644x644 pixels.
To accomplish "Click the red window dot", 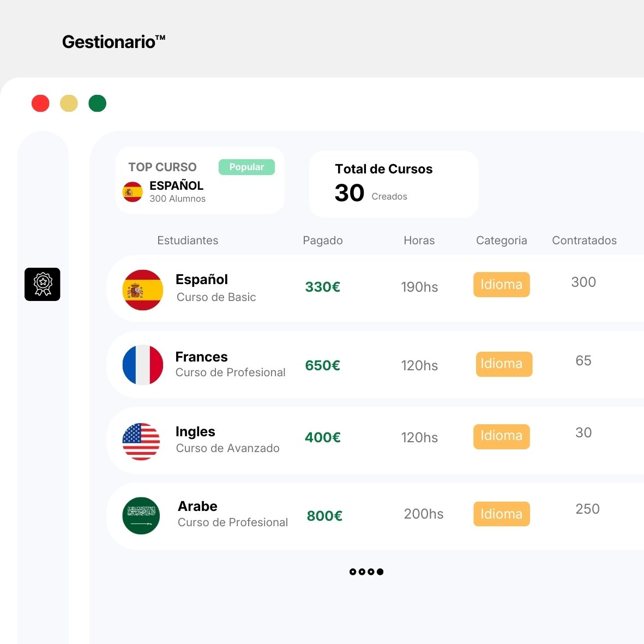I will 40,103.
